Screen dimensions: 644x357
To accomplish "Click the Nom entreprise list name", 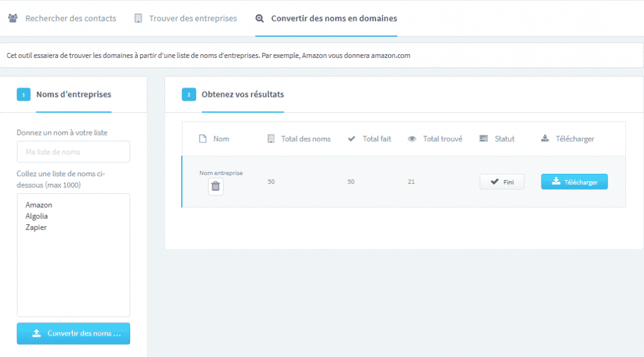I will click(x=221, y=173).
